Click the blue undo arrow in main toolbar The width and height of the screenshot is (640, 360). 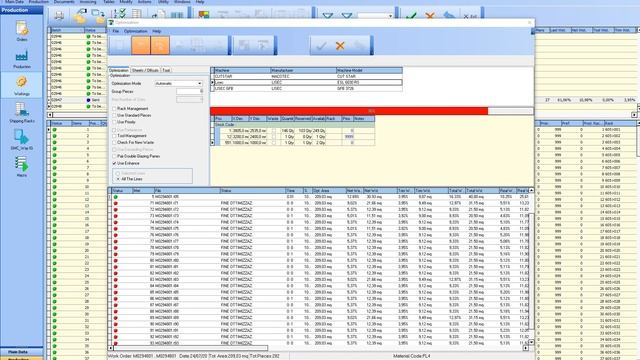(x=449, y=16)
